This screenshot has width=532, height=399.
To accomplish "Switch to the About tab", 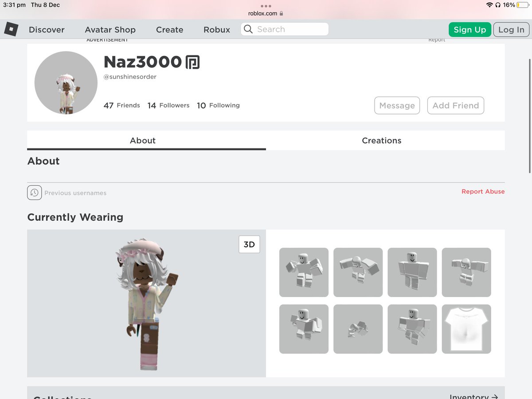I will coord(146,141).
